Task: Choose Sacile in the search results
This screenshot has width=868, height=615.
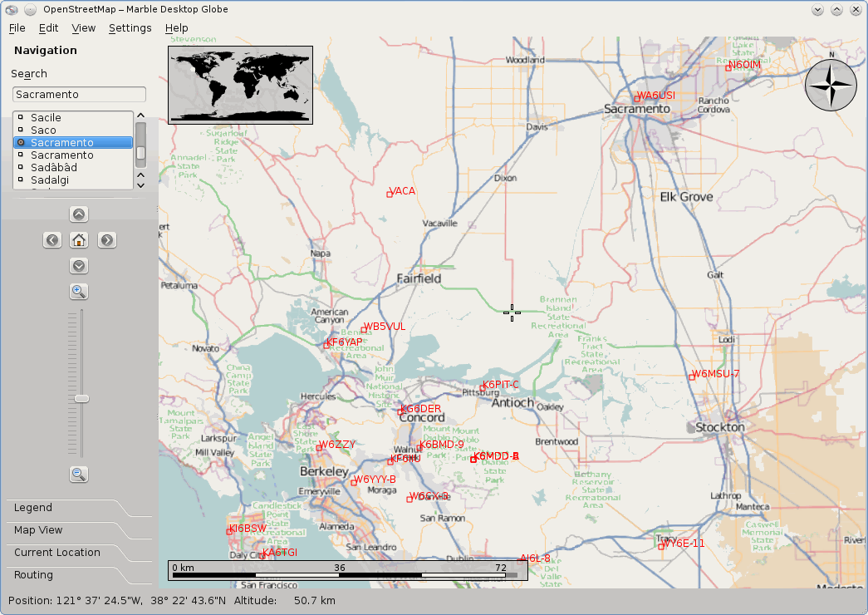Action: click(x=73, y=117)
